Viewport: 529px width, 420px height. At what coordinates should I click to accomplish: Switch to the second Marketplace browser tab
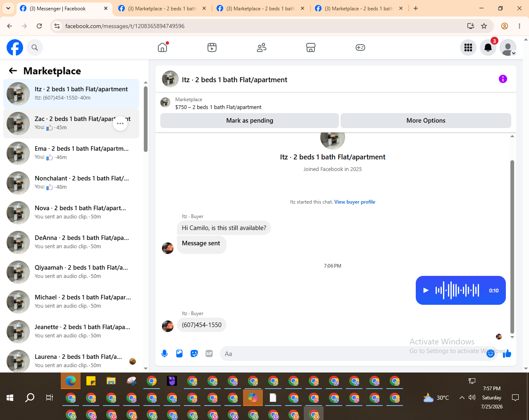(260, 8)
